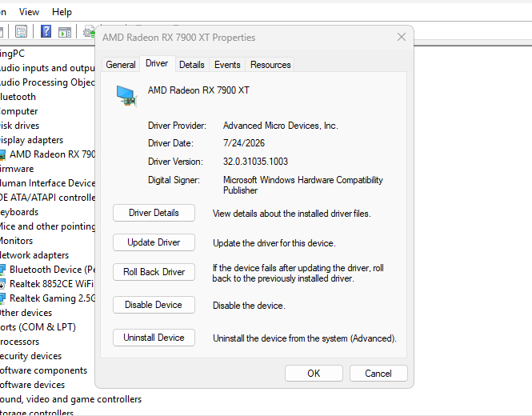This screenshot has width=532, height=416.
Task: Click the graphics card icon in Properties dialog
Action: 126,96
